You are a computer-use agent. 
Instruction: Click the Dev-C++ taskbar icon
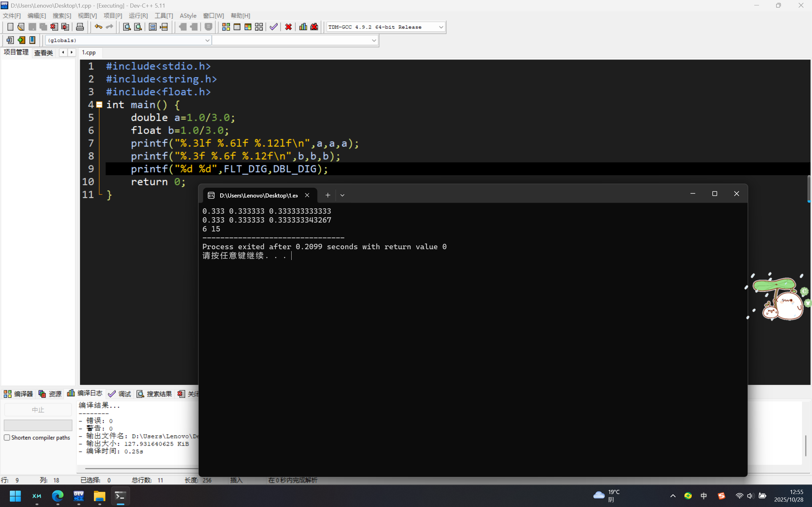click(x=78, y=496)
